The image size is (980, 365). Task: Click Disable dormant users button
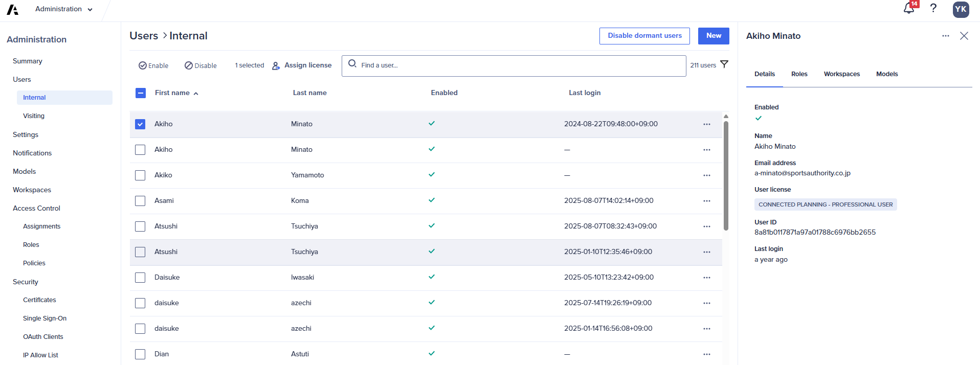coord(644,36)
